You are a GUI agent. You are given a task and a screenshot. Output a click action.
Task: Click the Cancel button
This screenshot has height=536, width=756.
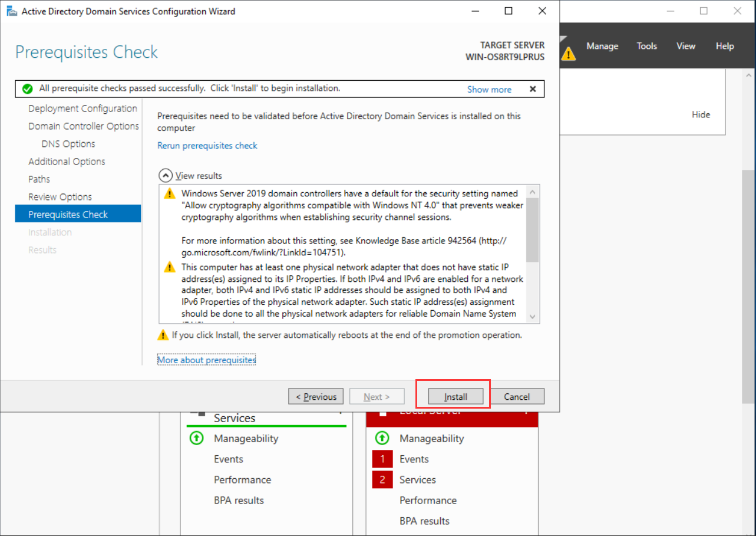516,397
